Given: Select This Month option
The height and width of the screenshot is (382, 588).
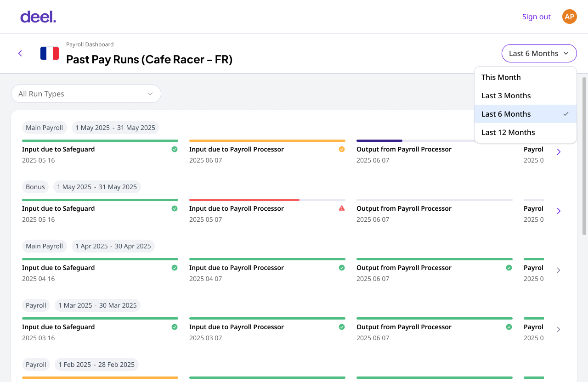Looking at the screenshot, I should click(526, 77).
